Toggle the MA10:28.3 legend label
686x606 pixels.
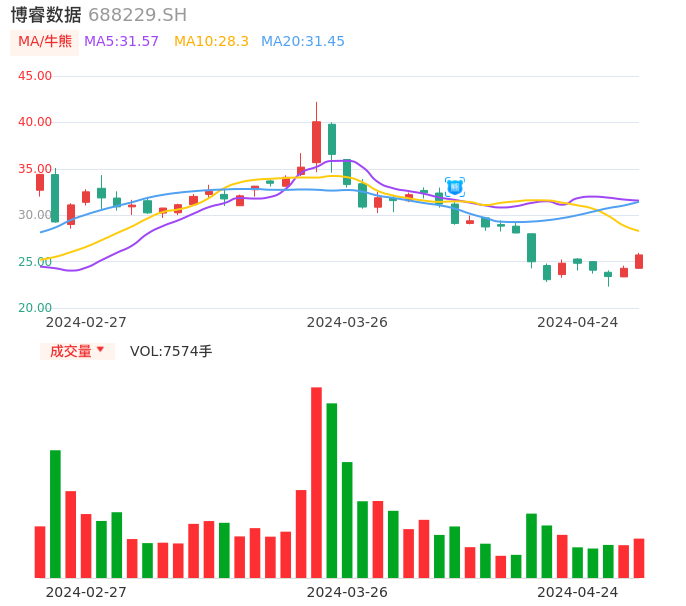[211, 42]
